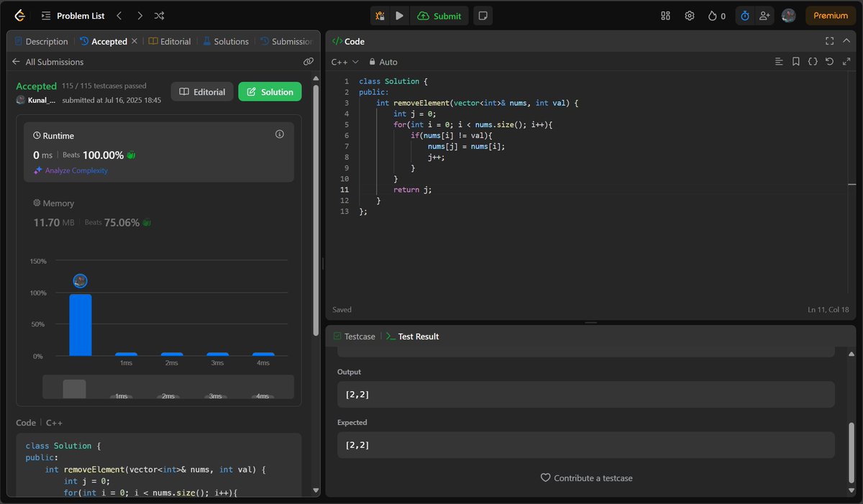Screen dimensions: 863x504
Task: Click the Kunal username link
Action: (x=42, y=100)
